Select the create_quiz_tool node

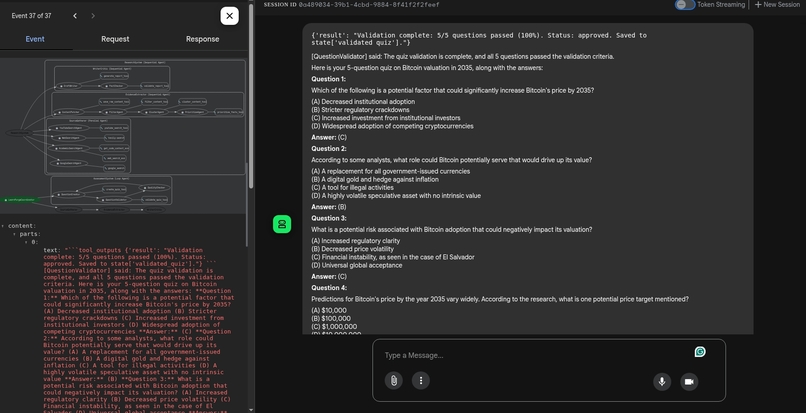(114, 189)
